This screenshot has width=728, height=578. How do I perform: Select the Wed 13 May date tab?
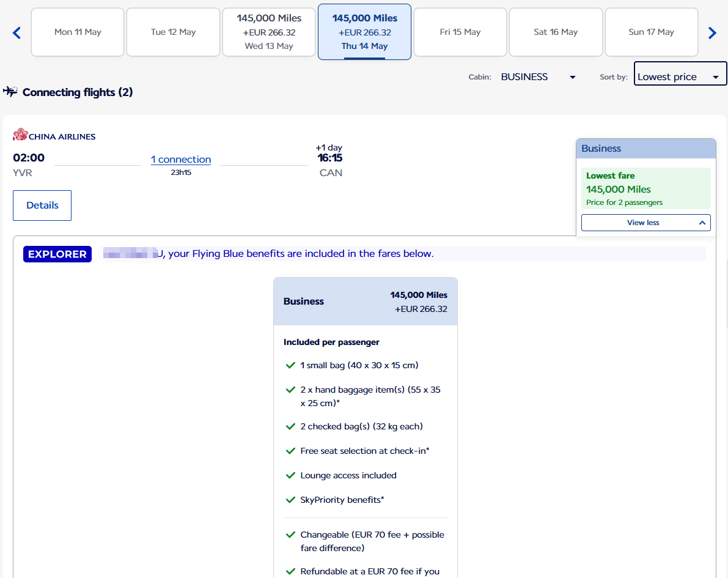click(269, 32)
